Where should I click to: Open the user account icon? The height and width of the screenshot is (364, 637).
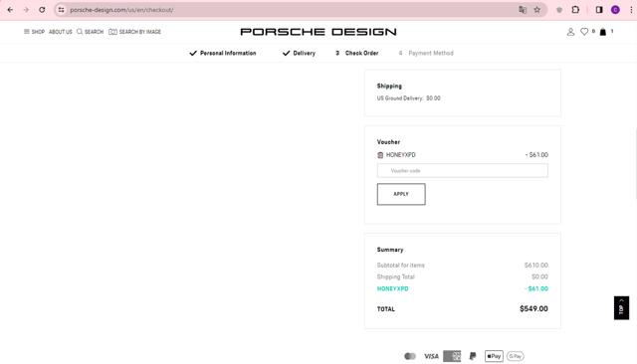click(570, 32)
